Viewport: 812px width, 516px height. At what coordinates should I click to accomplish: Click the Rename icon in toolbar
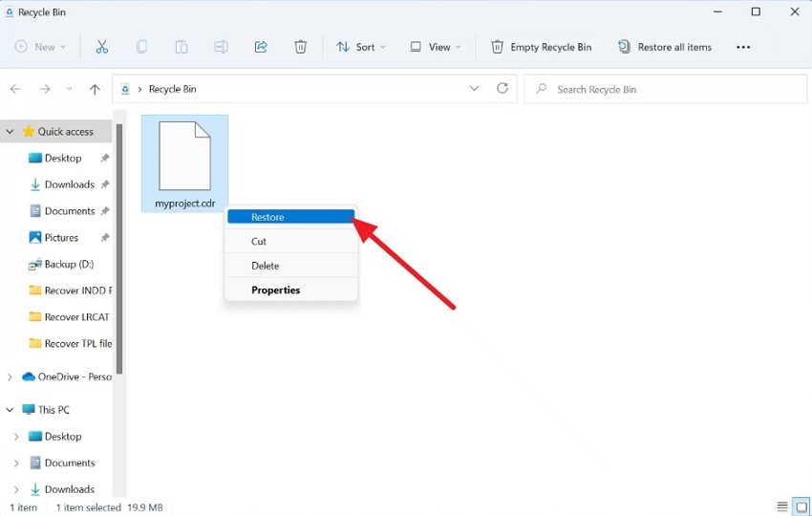click(x=221, y=47)
